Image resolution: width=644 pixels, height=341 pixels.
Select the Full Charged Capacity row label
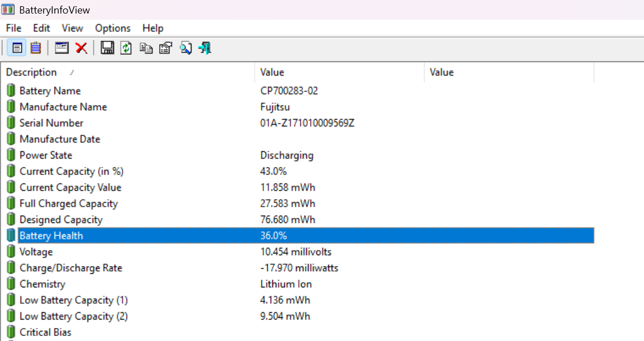tap(68, 204)
